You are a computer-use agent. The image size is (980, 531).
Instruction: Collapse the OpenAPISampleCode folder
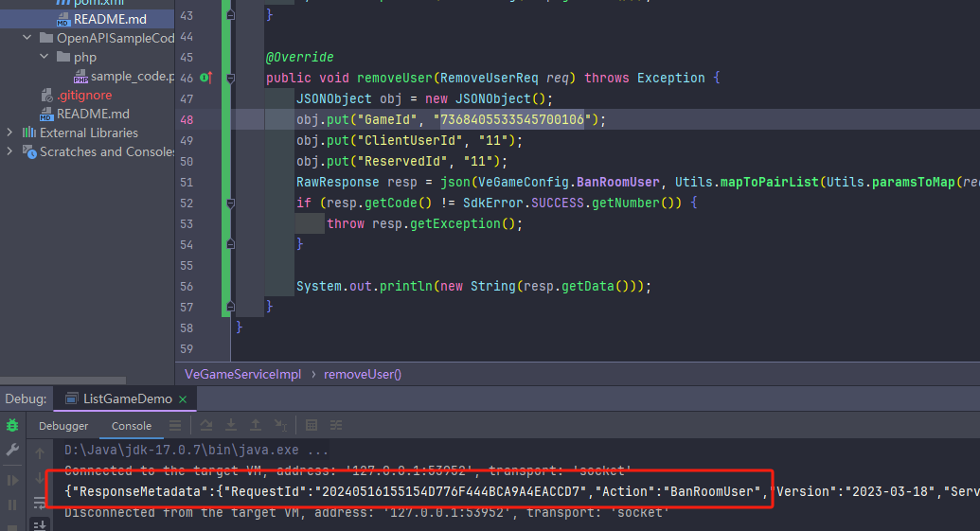tap(27, 38)
